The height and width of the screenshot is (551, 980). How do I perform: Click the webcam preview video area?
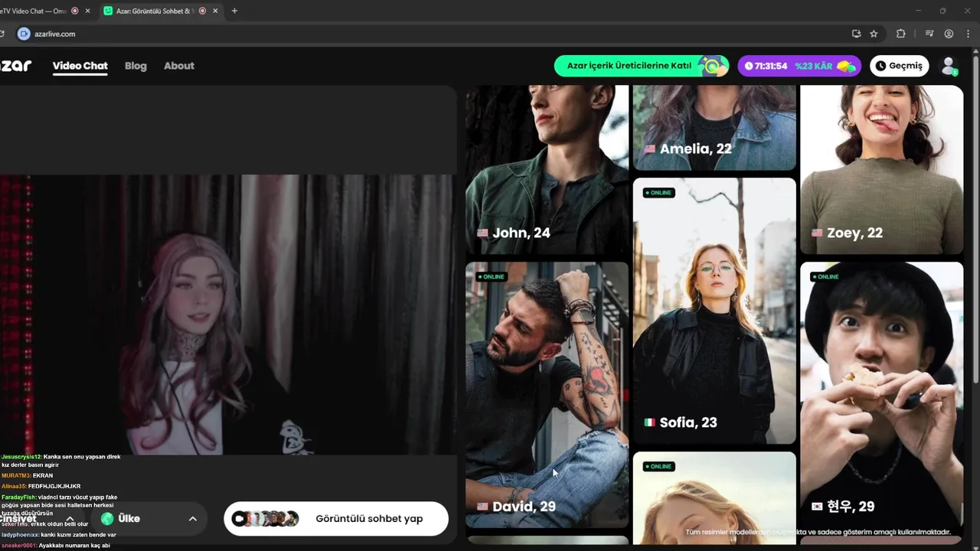(x=227, y=314)
